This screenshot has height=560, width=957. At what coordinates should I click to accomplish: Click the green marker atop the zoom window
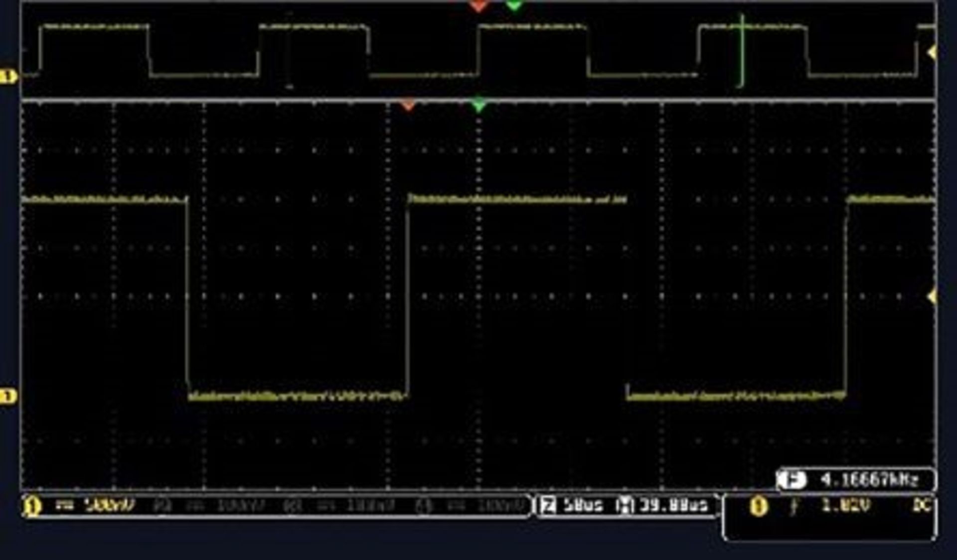tap(478, 105)
